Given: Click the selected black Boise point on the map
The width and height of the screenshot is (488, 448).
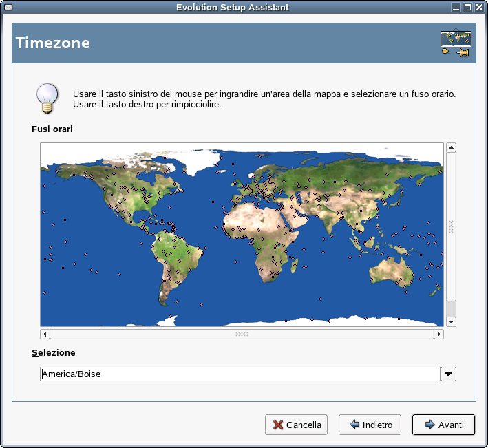Looking at the screenshot, I should 112,195.
